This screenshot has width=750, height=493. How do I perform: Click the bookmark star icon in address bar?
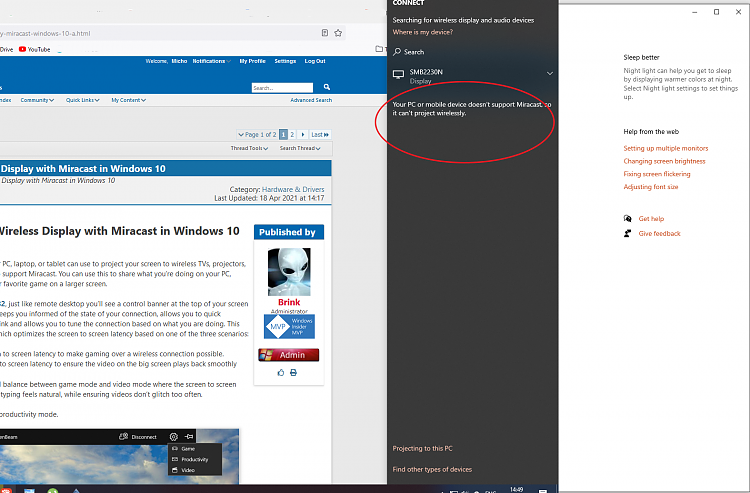[338, 33]
